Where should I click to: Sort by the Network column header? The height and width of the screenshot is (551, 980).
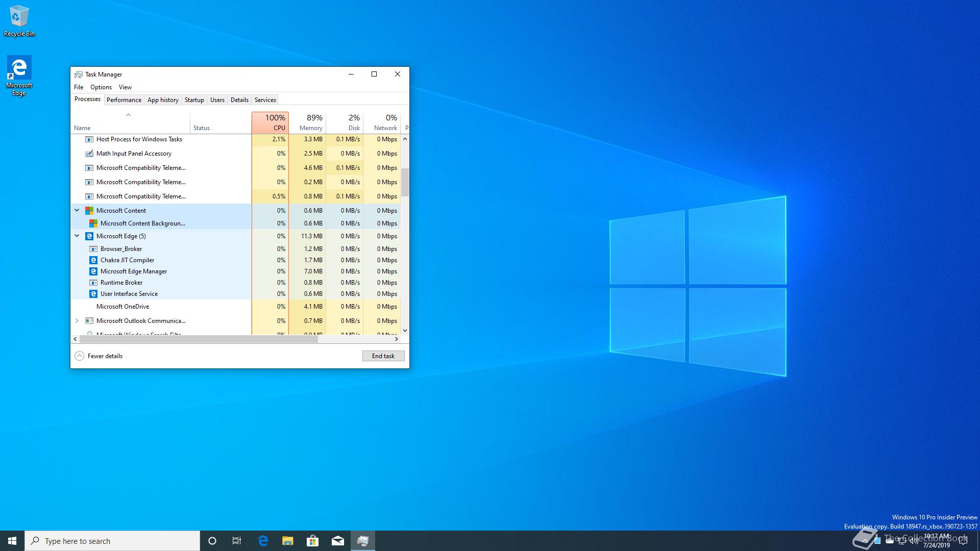382,122
